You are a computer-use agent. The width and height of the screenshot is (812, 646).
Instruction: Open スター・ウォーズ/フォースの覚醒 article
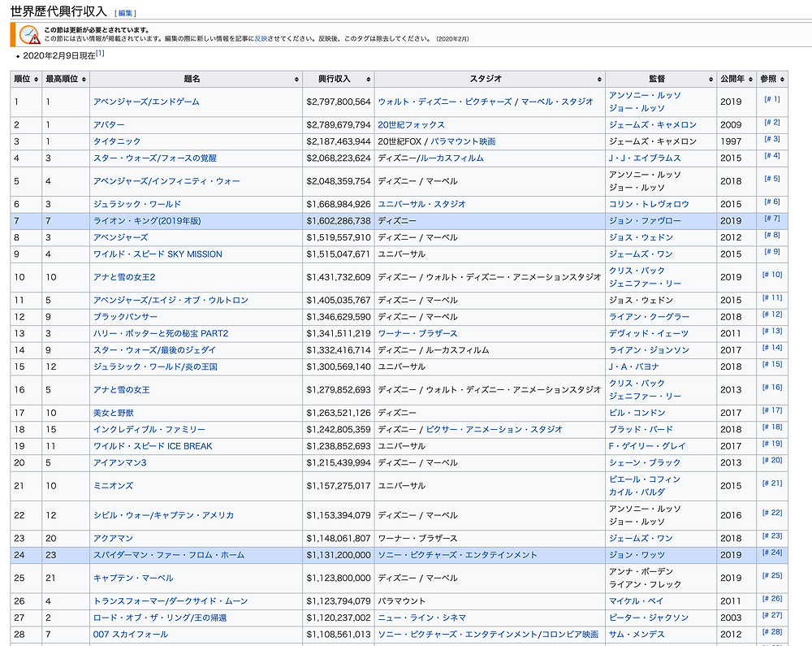coord(155,158)
